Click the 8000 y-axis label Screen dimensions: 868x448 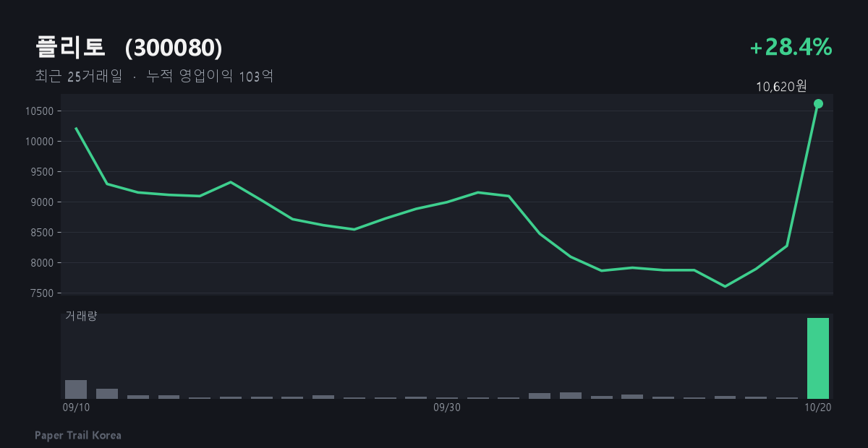coord(43,263)
